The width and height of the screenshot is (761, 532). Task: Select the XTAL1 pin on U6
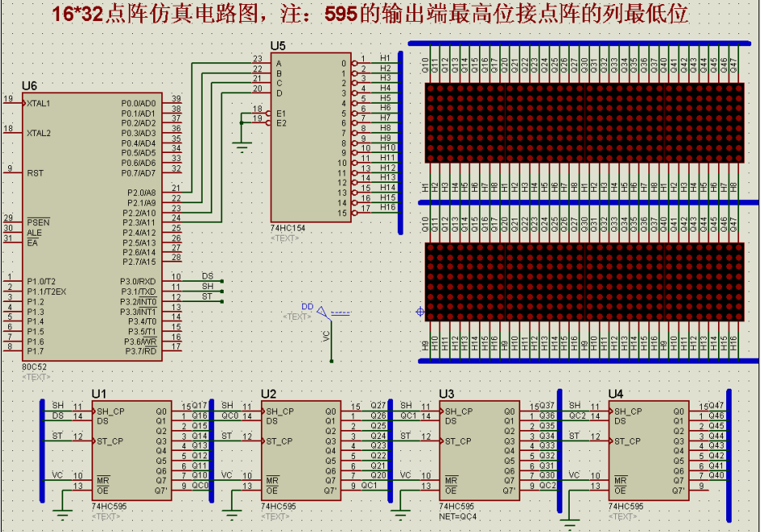coord(38,104)
